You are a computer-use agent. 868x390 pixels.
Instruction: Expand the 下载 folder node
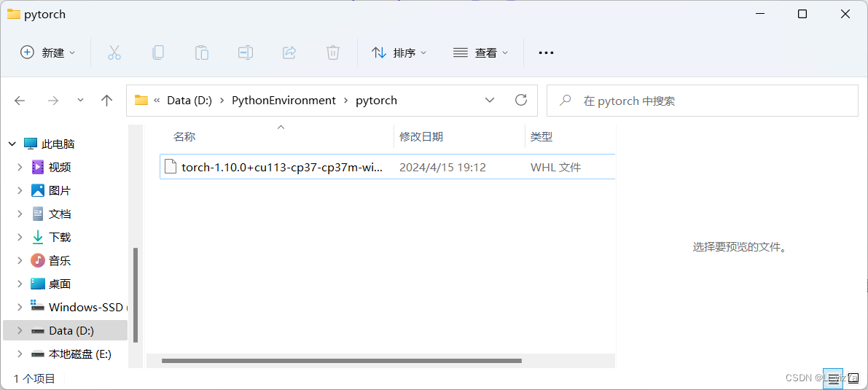[x=20, y=237]
